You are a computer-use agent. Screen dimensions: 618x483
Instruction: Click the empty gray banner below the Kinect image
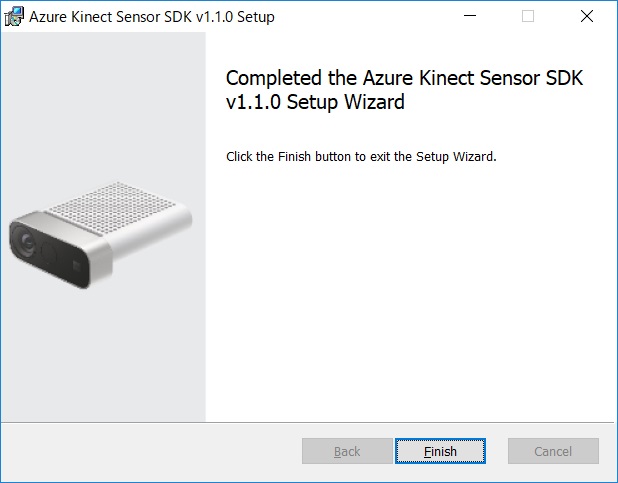coord(103,360)
